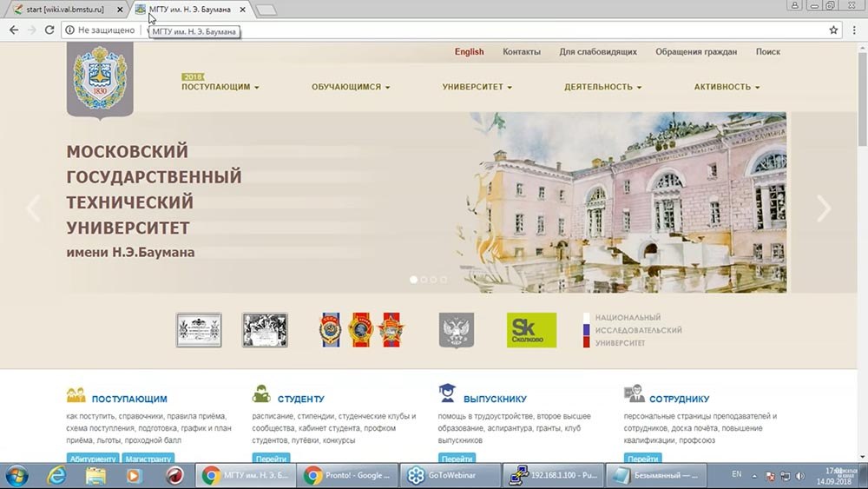Click the BMSTU coat of arms logo
Image resolution: width=868 pixels, height=489 pixels.
(100, 79)
